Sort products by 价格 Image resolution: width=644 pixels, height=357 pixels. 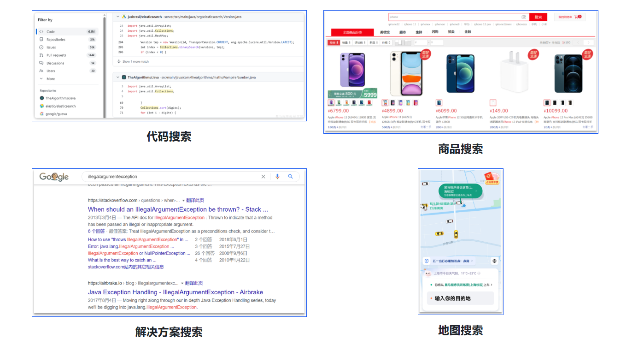(386, 42)
